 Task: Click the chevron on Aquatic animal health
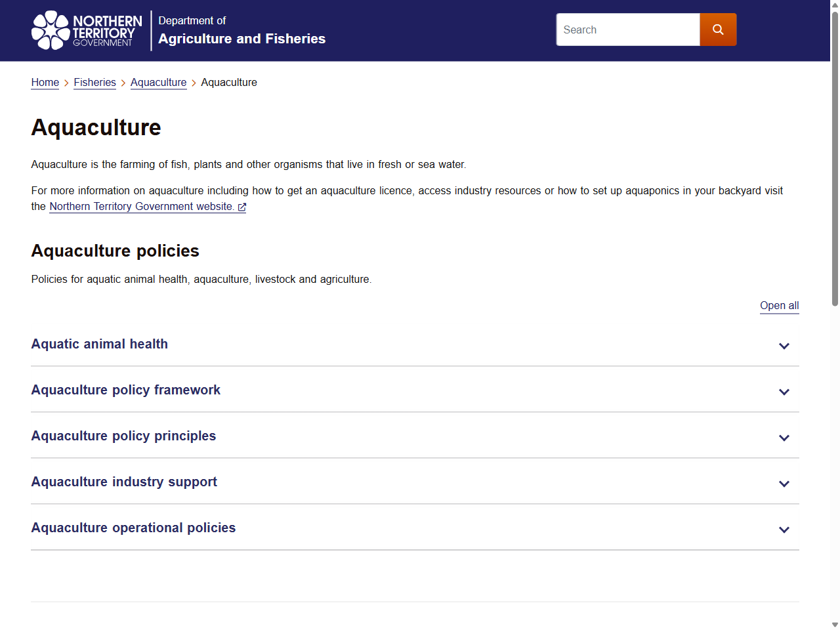[x=784, y=346]
